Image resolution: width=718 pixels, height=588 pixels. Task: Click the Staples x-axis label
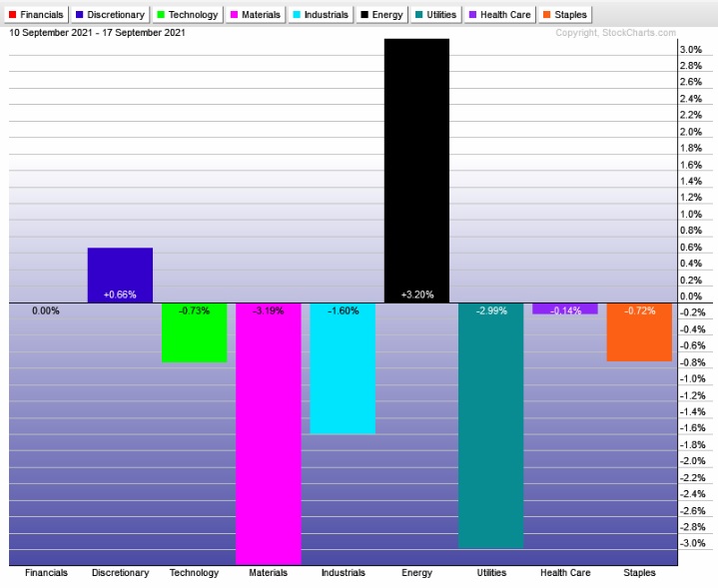click(639, 573)
